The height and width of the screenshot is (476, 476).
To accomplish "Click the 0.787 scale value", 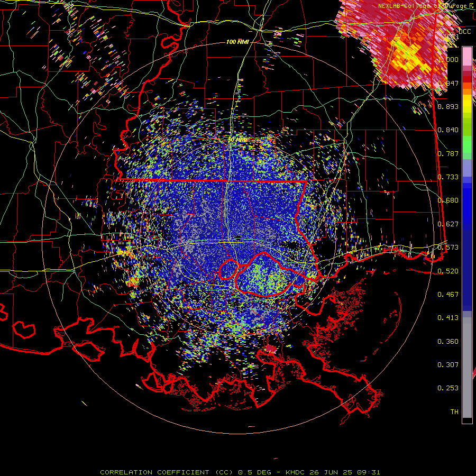I will click(448, 153).
